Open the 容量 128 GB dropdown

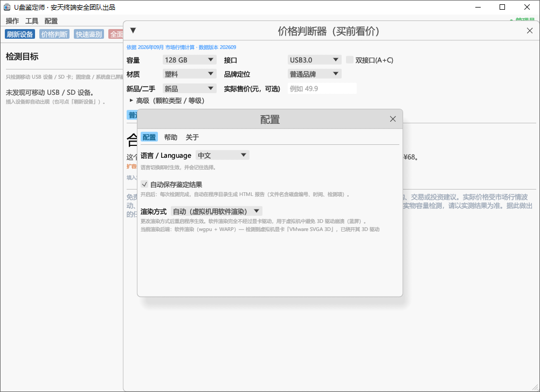click(189, 60)
